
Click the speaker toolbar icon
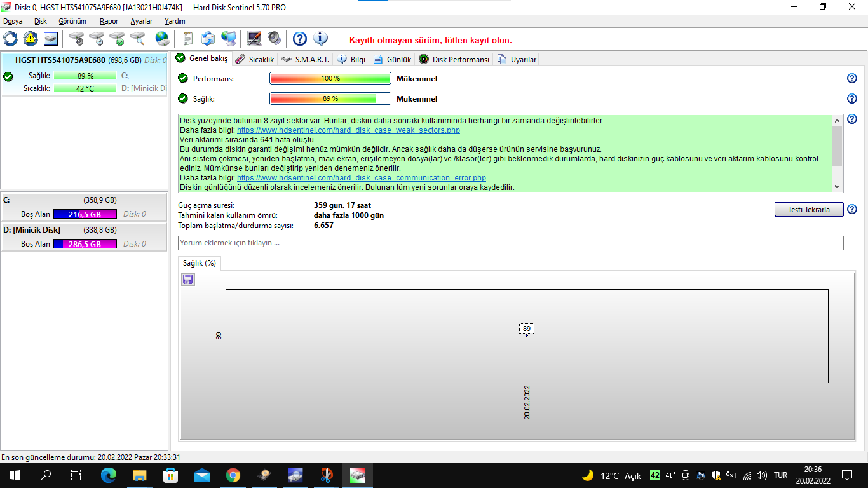point(275,39)
